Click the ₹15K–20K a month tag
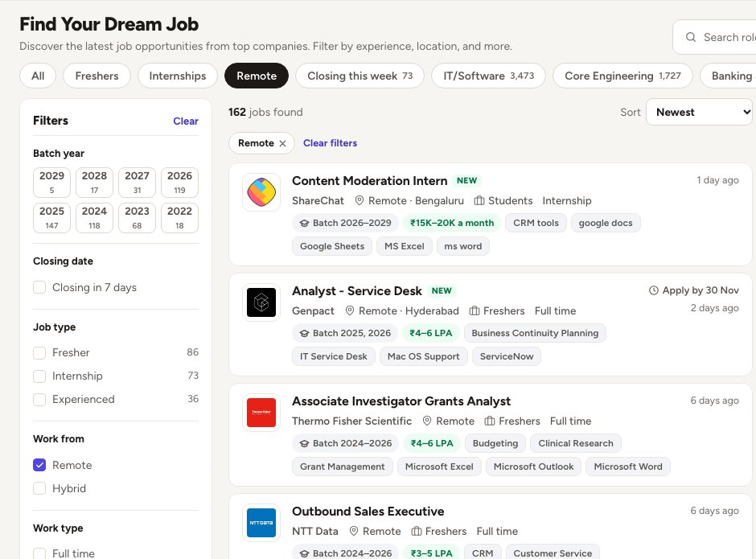Image resolution: width=756 pixels, height=559 pixels. click(x=451, y=223)
